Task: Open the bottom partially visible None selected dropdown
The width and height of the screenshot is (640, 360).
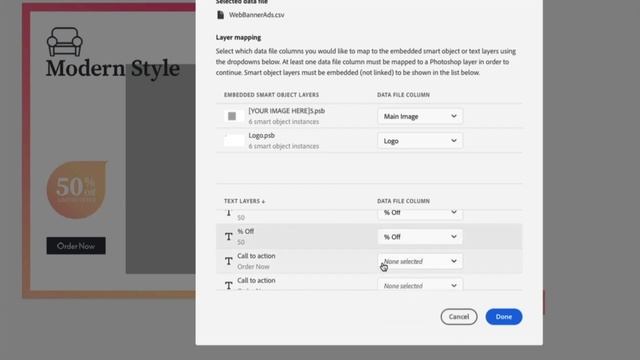Action: (x=420, y=284)
